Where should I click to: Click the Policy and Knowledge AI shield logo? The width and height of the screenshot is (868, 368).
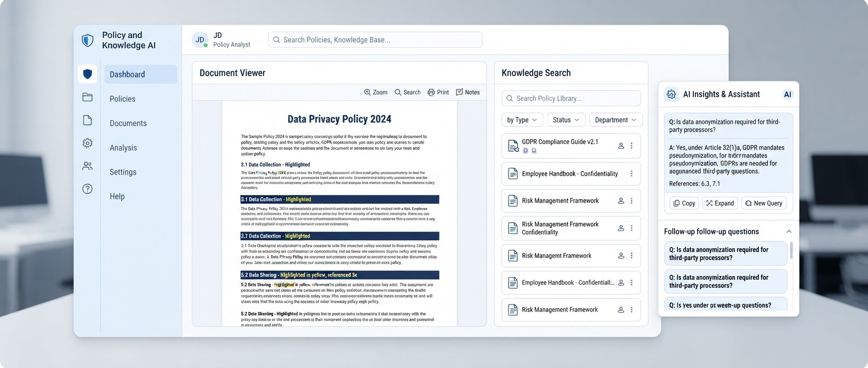(x=87, y=41)
